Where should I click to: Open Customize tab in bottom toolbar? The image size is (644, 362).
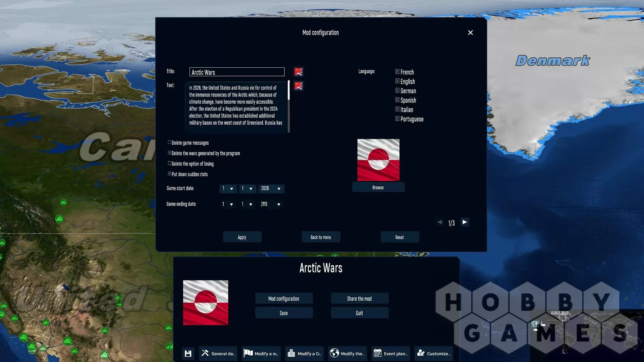434,353
